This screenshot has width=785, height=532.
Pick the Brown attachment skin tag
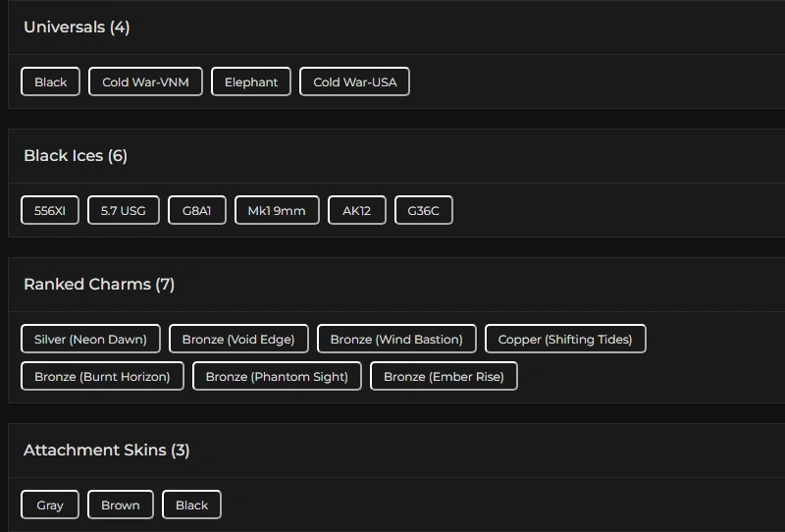121,505
